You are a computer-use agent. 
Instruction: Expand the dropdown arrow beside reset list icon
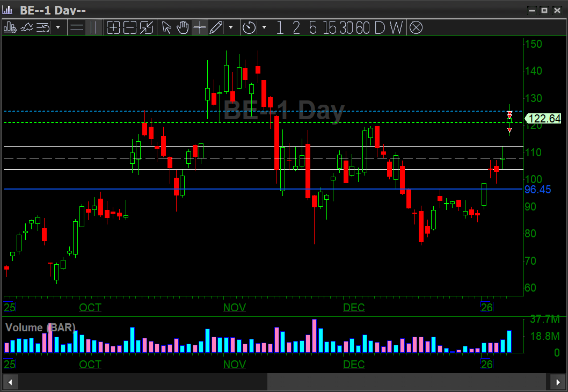tap(58, 27)
